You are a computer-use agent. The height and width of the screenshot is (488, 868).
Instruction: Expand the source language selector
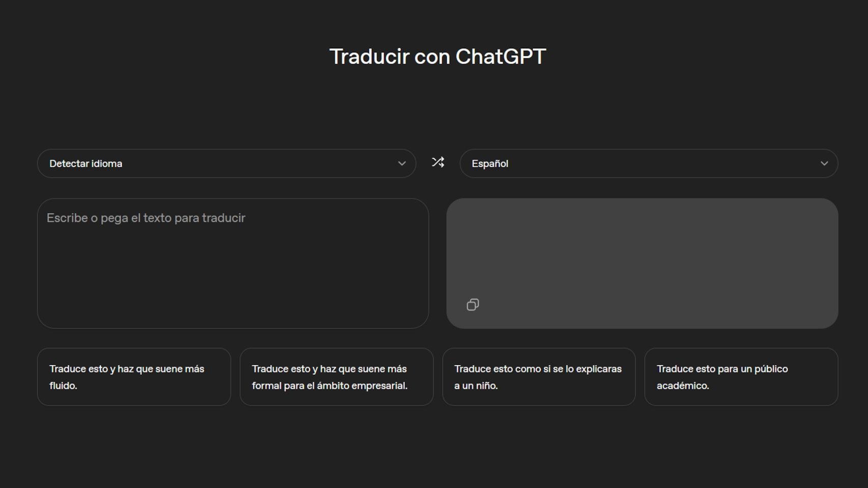tap(226, 163)
